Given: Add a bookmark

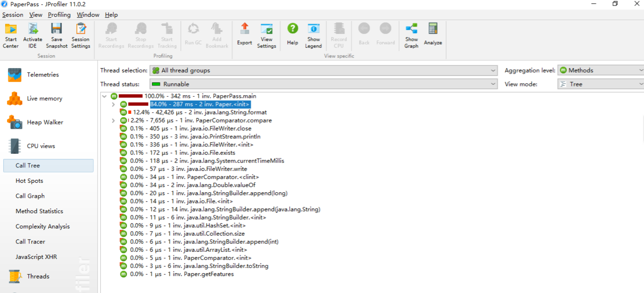Looking at the screenshot, I should click(217, 36).
